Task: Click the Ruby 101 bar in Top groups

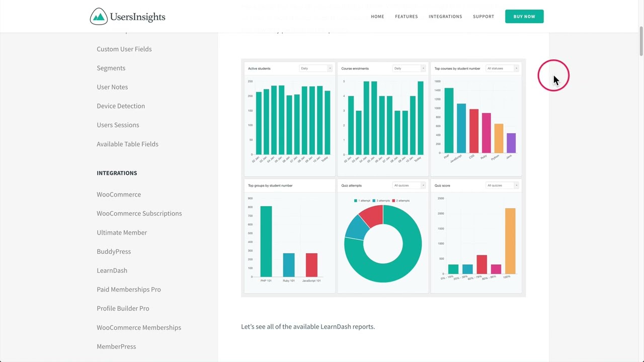Action: click(x=289, y=265)
